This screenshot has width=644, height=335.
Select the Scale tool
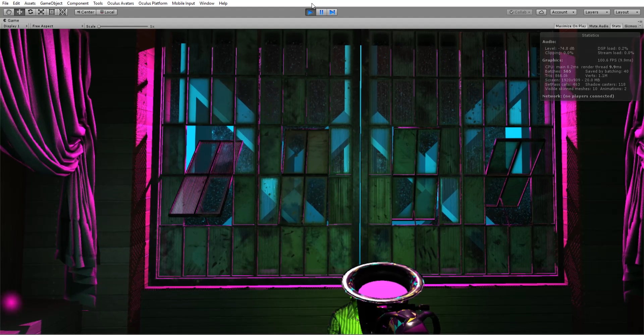coord(41,12)
